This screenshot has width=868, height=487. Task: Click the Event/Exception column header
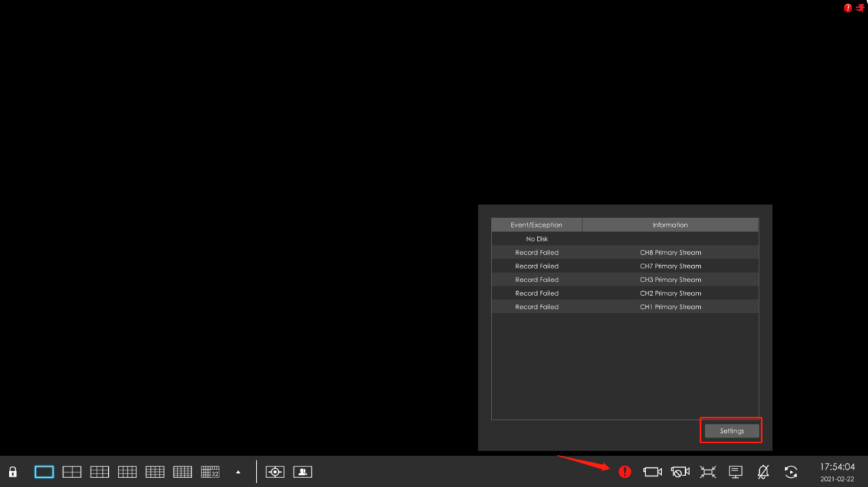click(x=536, y=225)
